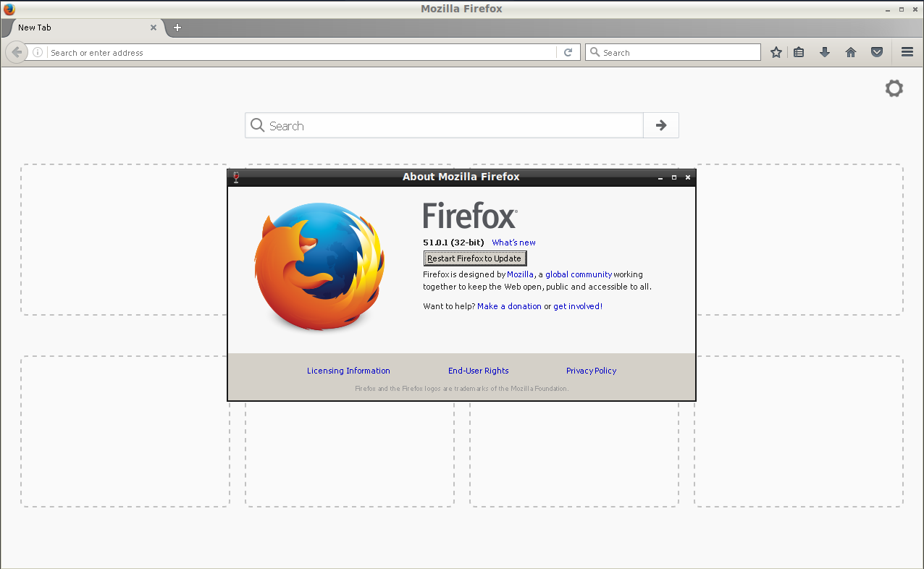Click the new tab page Search field

[x=444, y=125]
